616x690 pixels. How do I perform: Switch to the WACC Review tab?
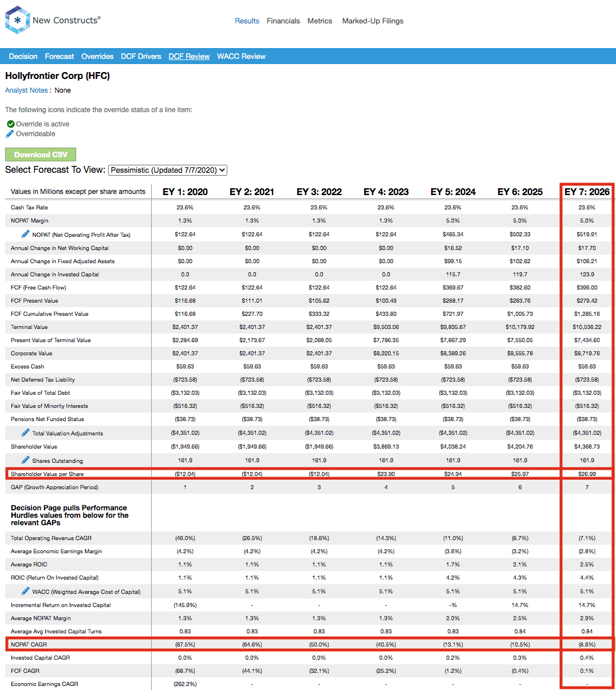(x=241, y=56)
